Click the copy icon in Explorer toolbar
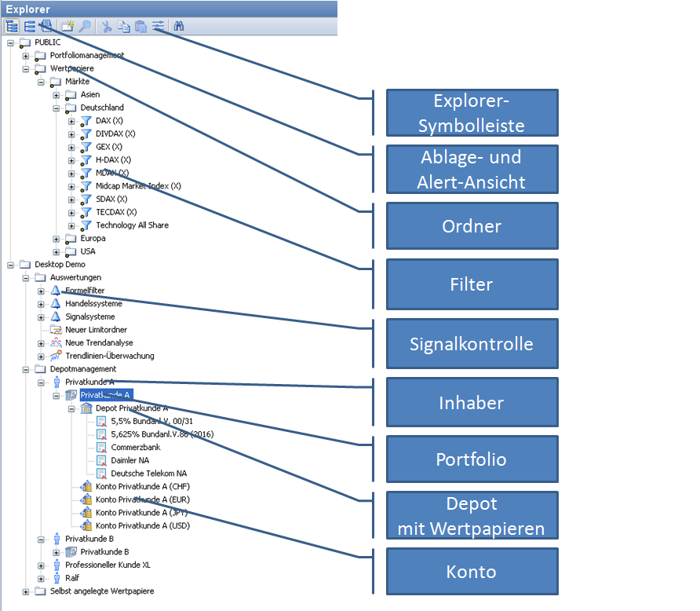This screenshot has height=611, width=700. pos(123,26)
